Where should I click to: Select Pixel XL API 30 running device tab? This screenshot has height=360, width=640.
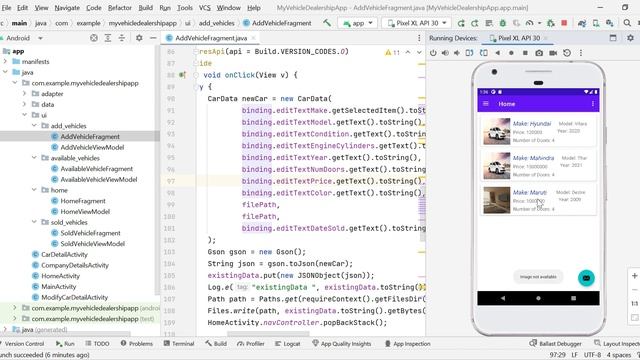[518, 38]
